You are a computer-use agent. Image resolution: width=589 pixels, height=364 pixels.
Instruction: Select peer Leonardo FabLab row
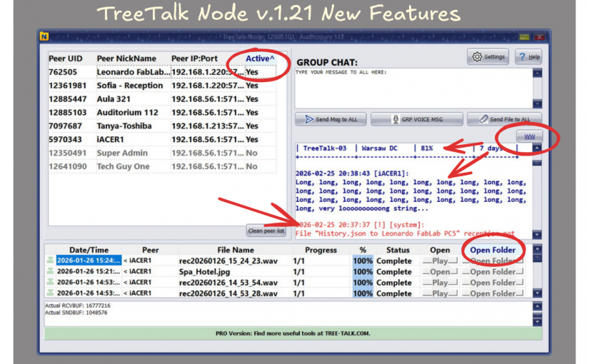coord(162,72)
